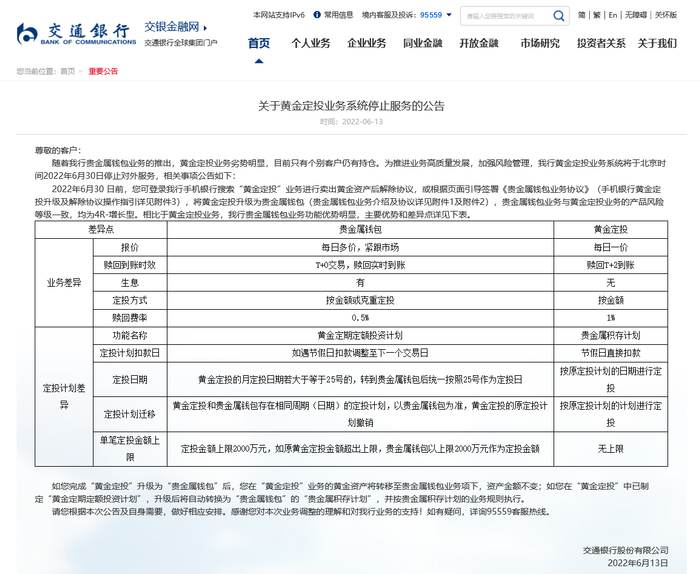The image size is (700, 574).
Task: Click the 业务差异 row group cell
Action: pos(64,283)
